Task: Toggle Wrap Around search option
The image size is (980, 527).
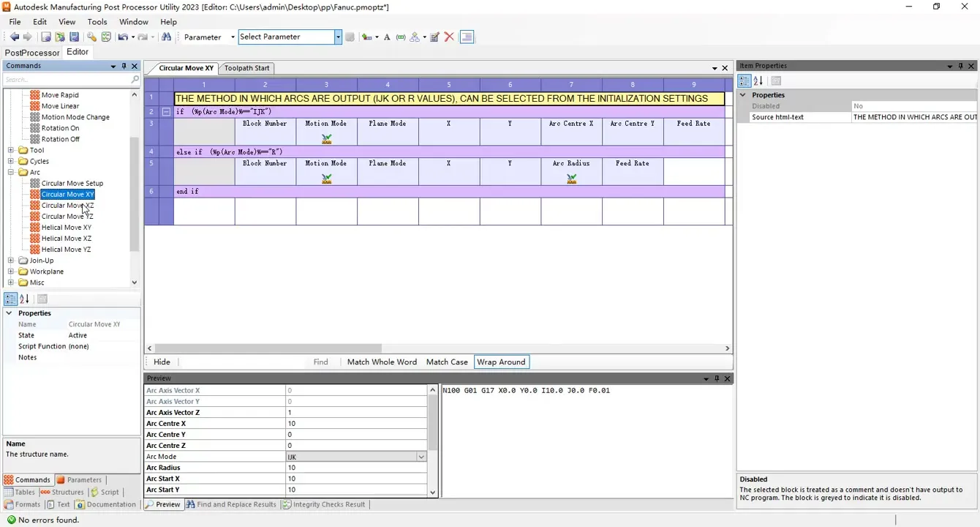Action: pyautogui.click(x=501, y=362)
